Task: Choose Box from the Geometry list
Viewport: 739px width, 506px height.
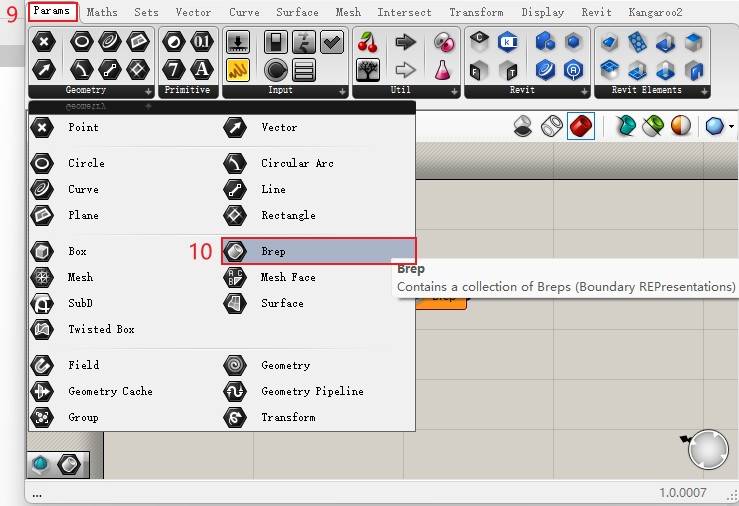Action: click(125, 251)
